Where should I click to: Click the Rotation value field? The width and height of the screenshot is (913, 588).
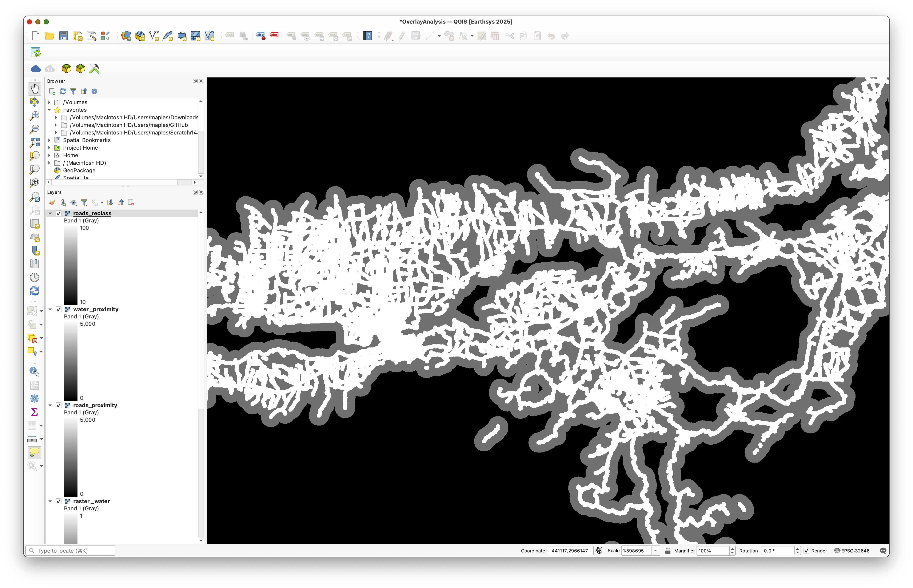778,551
